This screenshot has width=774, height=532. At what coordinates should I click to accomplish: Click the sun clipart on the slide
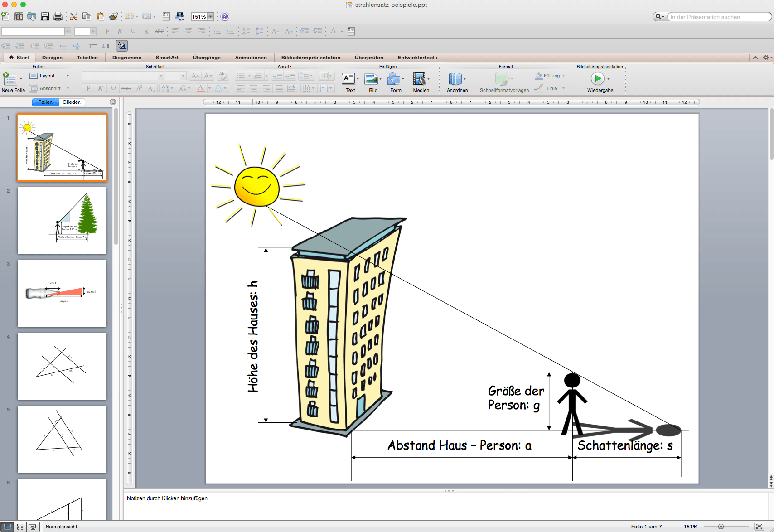coord(257,186)
